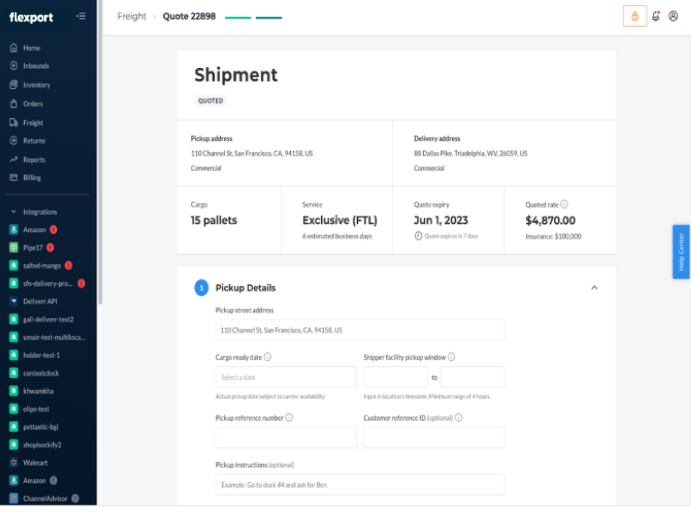Open Orders in the sidebar
Image resolution: width=691 pixels, height=507 pixels.
click(x=33, y=104)
